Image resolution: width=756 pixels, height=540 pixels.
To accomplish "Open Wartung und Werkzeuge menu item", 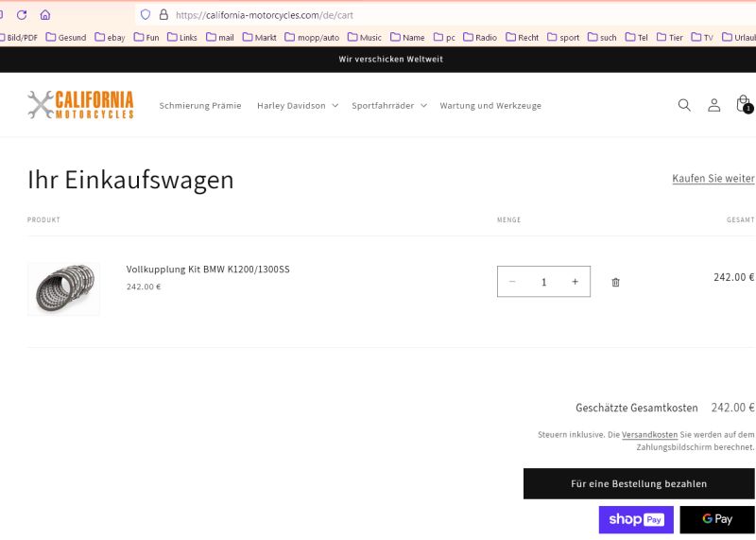I will (490, 106).
